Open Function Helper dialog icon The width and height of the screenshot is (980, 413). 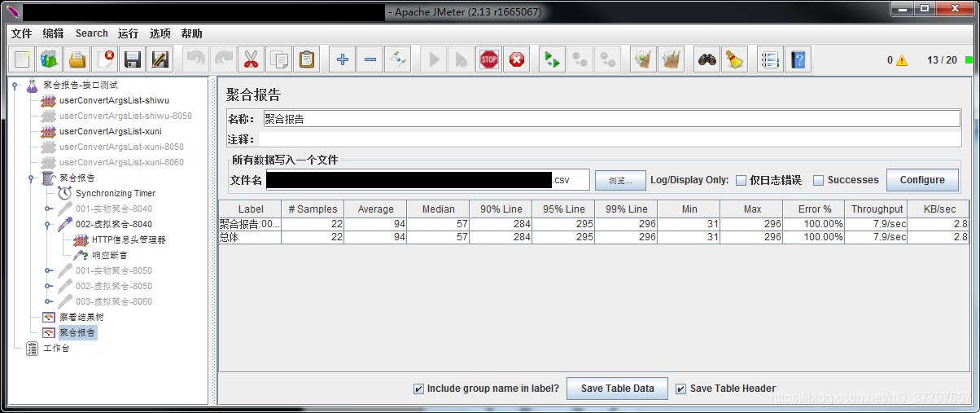pos(770,59)
